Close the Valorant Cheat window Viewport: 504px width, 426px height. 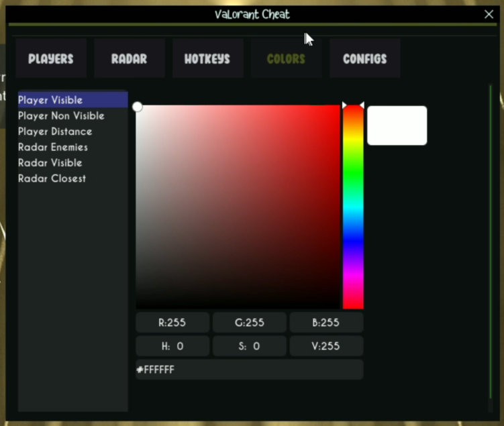click(x=489, y=14)
